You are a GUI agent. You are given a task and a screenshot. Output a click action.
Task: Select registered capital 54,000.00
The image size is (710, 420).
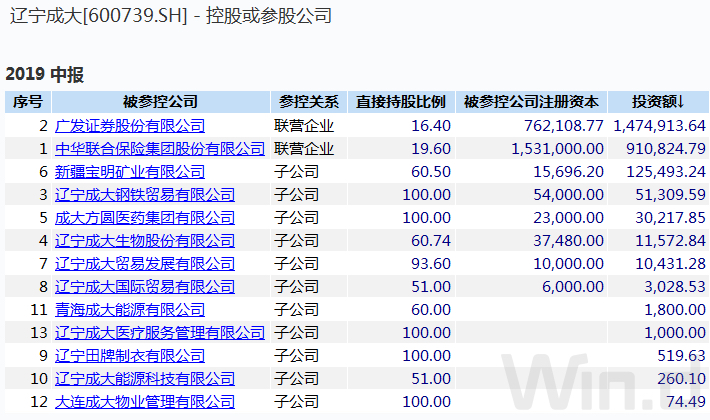[x=568, y=195]
